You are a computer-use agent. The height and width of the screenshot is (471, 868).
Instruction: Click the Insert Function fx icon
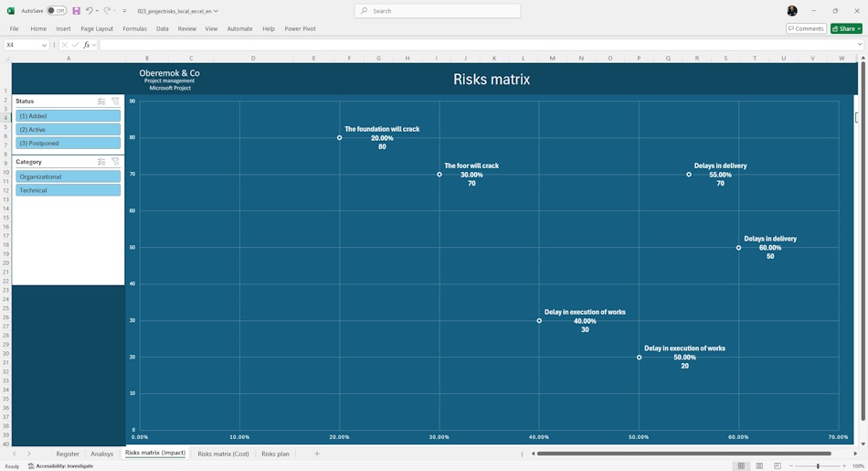[x=87, y=45]
